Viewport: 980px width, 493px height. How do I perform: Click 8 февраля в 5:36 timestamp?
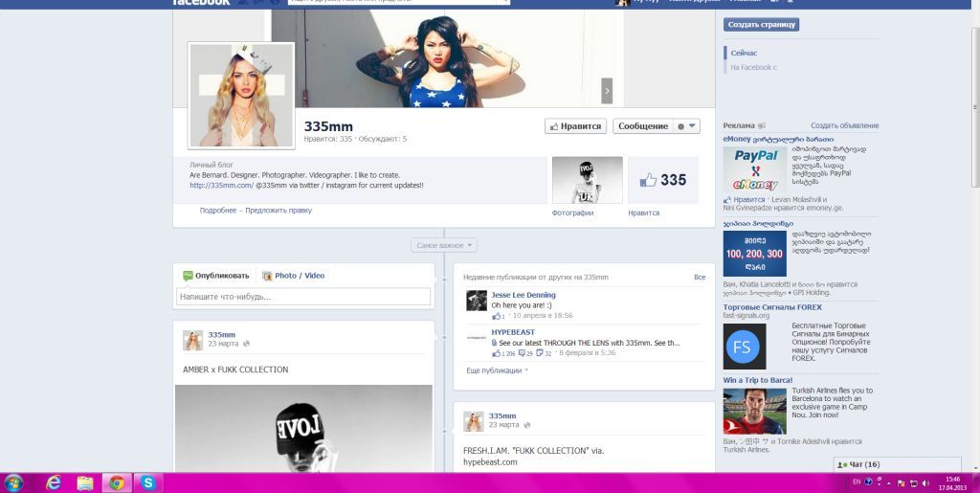point(587,353)
